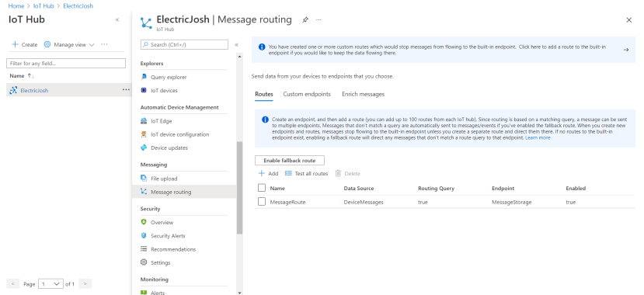Image resolution: width=644 pixels, height=295 pixels.
Task: Click ElectricJosh breadcrumb link
Action: click(x=78, y=6)
